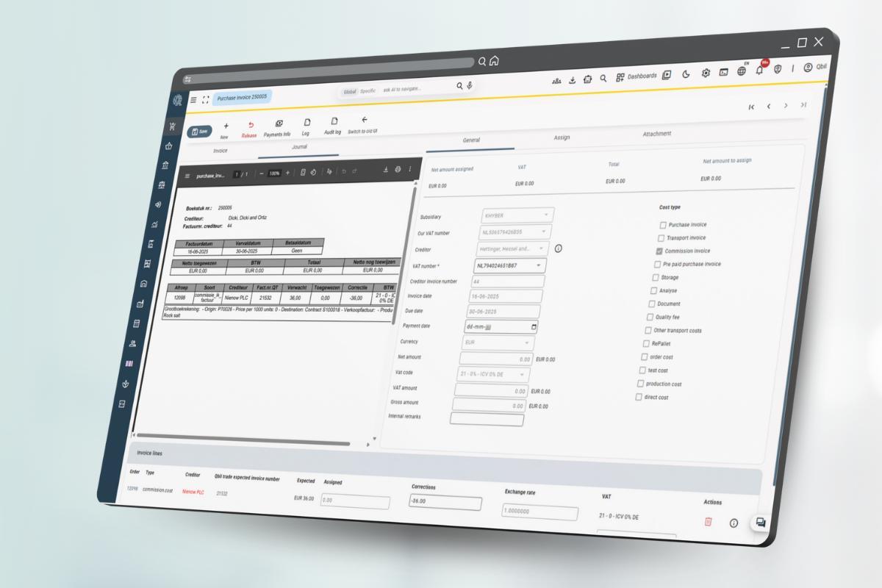Expand the Our VAT number dropdown

[545, 232]
